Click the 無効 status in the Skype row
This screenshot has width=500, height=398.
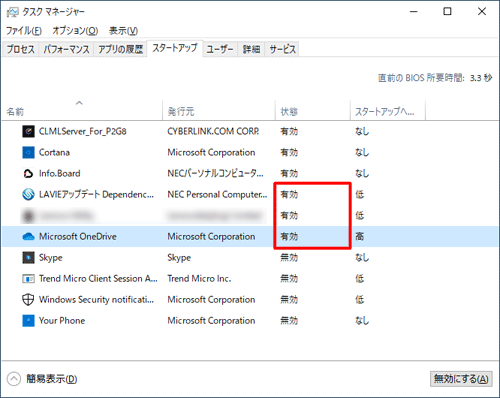289,258
